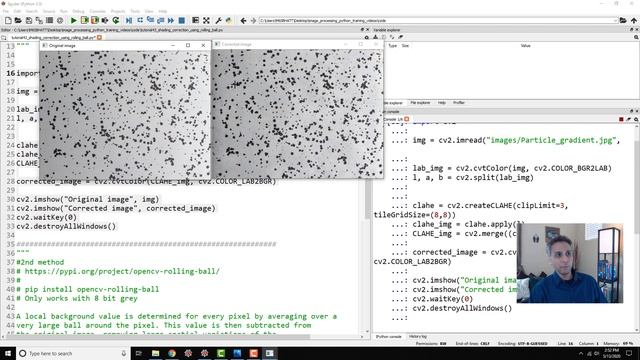Run the file with green play button
Screen dimensions: 640x360
[74, 20]
